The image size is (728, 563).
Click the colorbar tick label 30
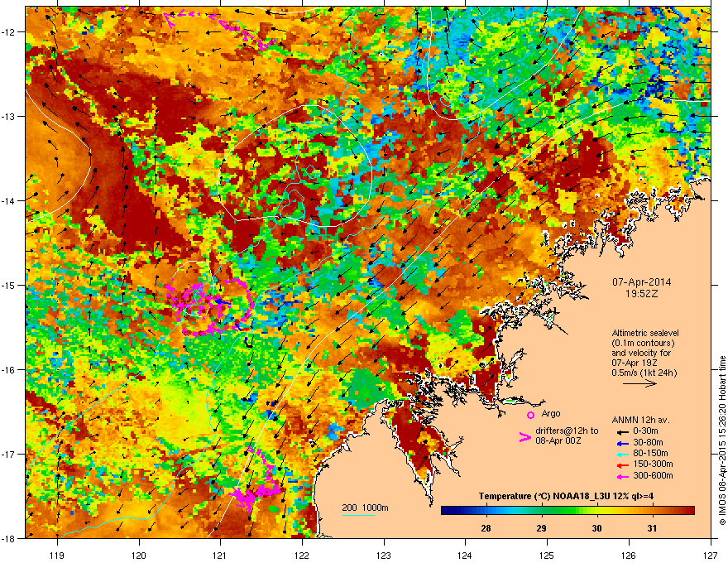point(596,528)
